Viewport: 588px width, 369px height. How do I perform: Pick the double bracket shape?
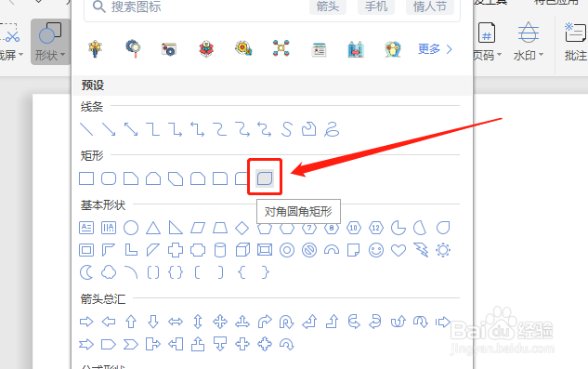153,272
